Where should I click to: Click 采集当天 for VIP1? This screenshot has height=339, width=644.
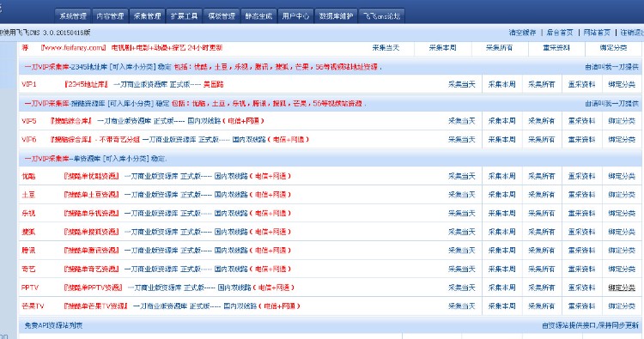coord(462,84)
